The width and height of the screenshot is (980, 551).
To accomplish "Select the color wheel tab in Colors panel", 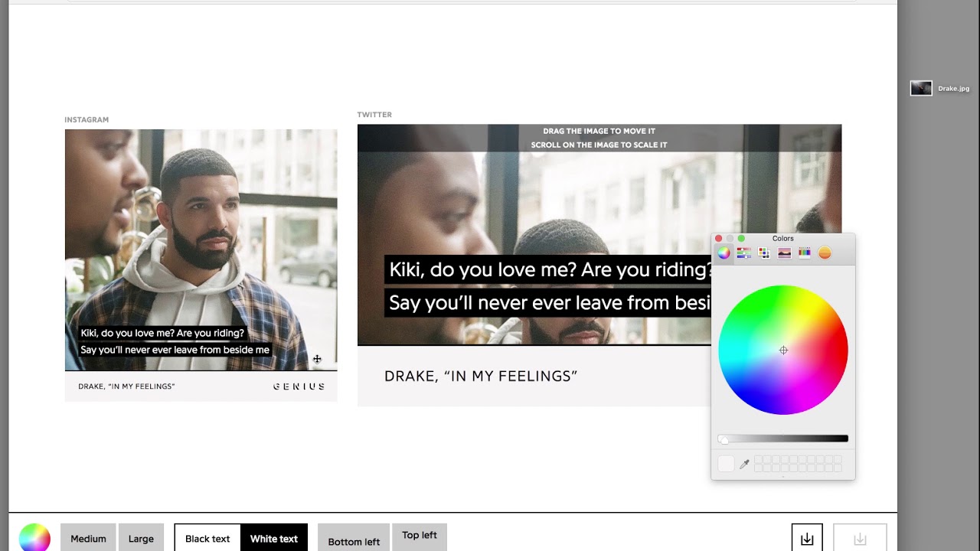I will [724, 253].
